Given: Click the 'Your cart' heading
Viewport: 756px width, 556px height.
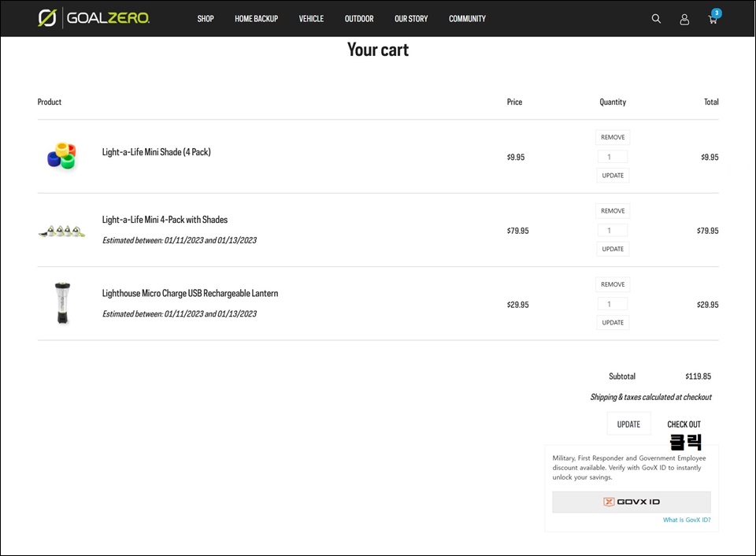Looking at the screenshot, I should 378,50.
